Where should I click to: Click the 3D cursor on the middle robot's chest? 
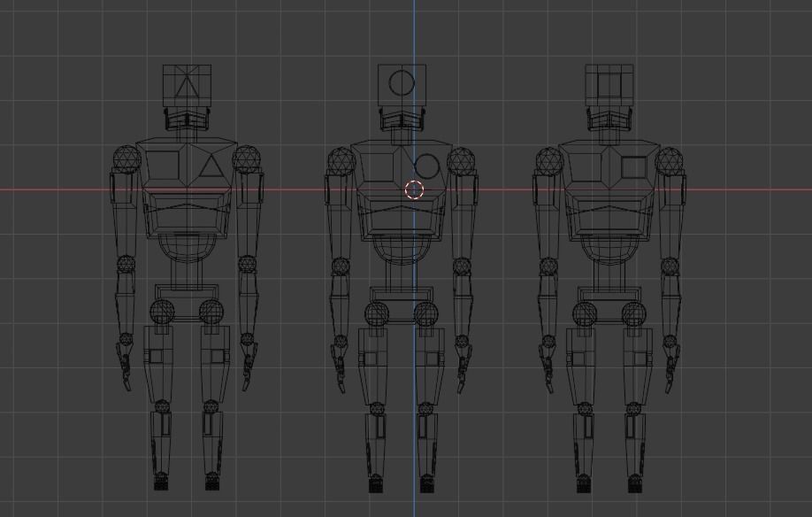click(x=414, y=189)
